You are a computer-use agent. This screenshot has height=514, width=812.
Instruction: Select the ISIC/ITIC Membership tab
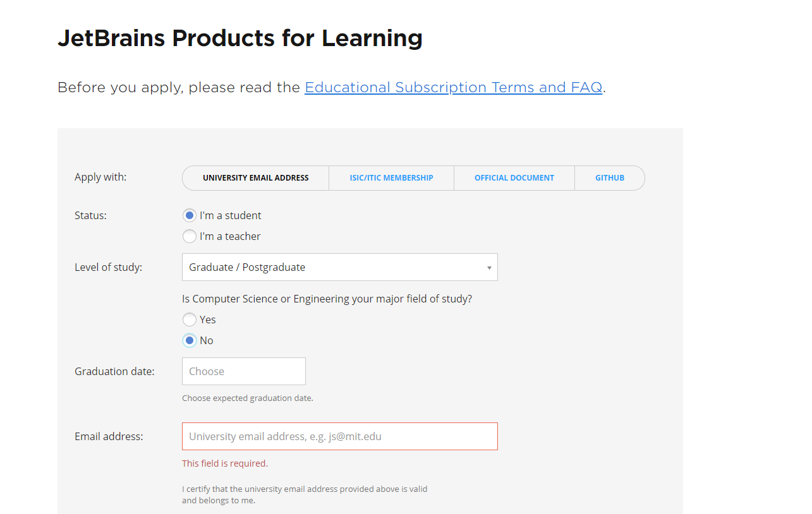[x=391, y=178]
